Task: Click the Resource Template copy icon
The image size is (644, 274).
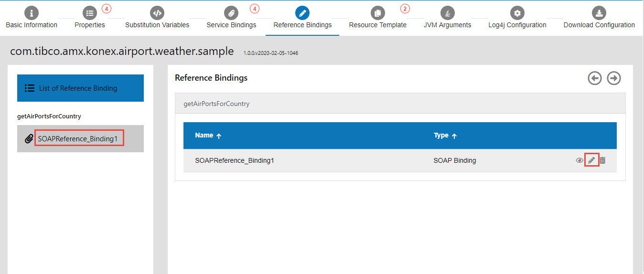Action: (377, 13)
